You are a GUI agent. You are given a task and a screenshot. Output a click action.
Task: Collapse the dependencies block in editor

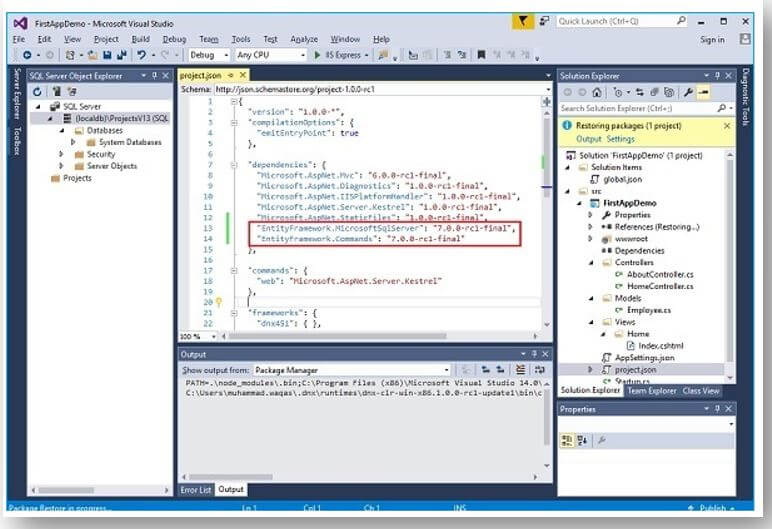click(234, 165)
